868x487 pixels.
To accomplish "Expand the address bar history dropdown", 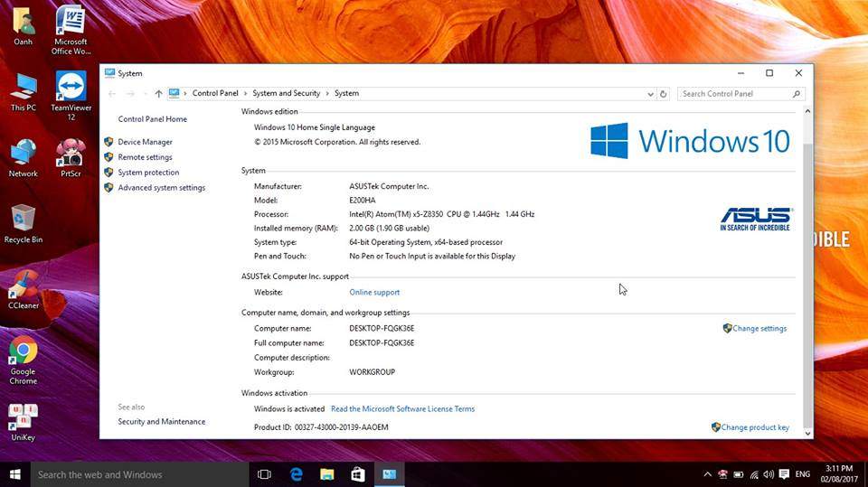I will 650,93.
